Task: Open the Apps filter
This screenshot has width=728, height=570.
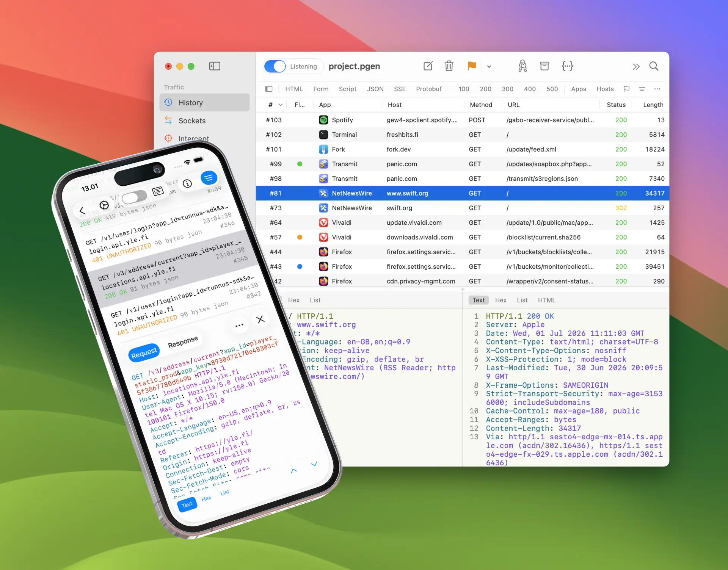Action: 578,89
